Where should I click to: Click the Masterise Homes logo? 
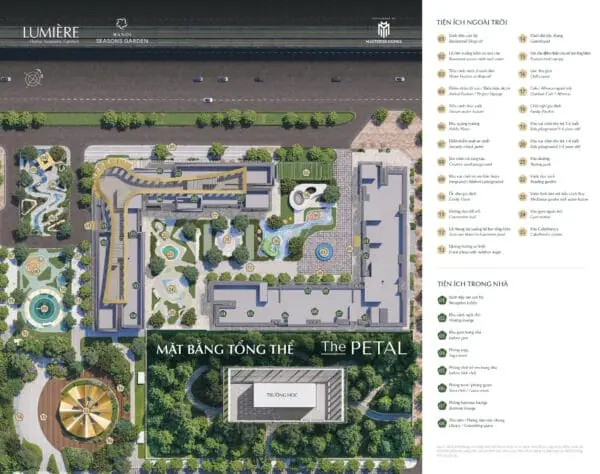point(383,32)
